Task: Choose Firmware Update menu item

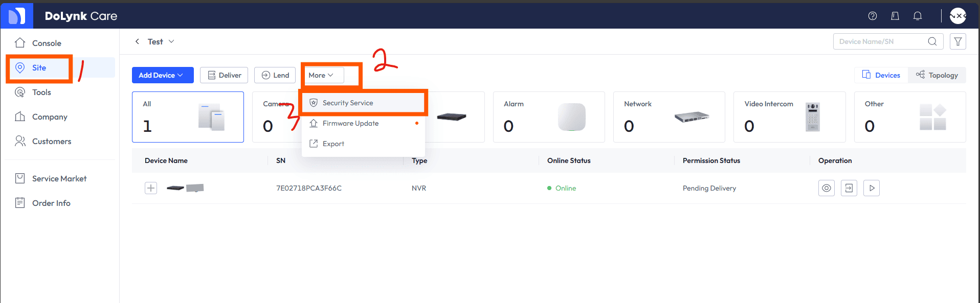Action: (350, 123)
